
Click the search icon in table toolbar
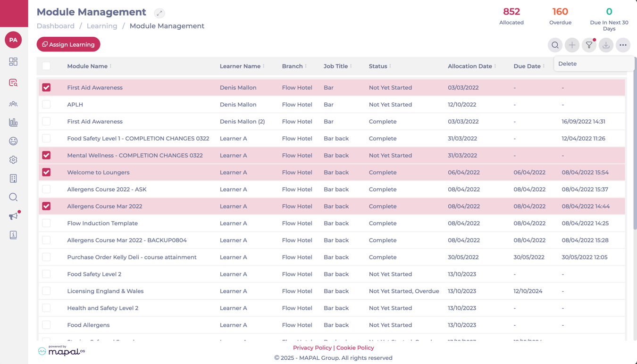[555, 45]
